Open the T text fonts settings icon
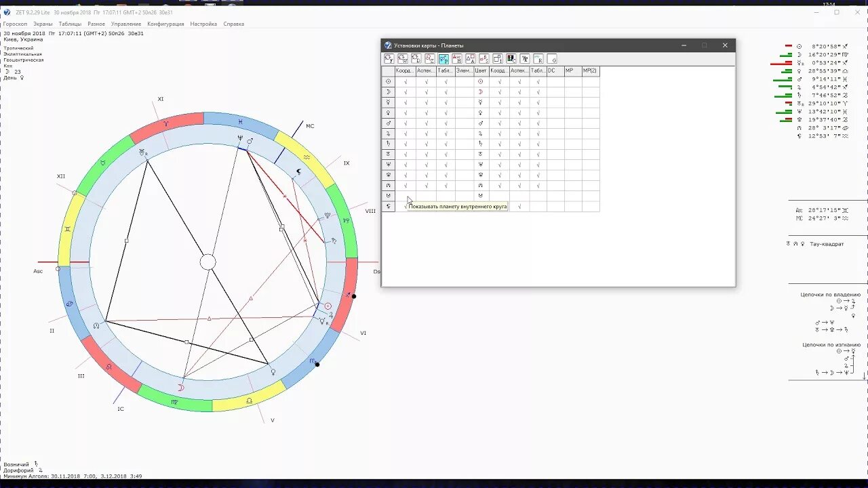Screen dimensions: 868x488 click(x=525, y=59)
